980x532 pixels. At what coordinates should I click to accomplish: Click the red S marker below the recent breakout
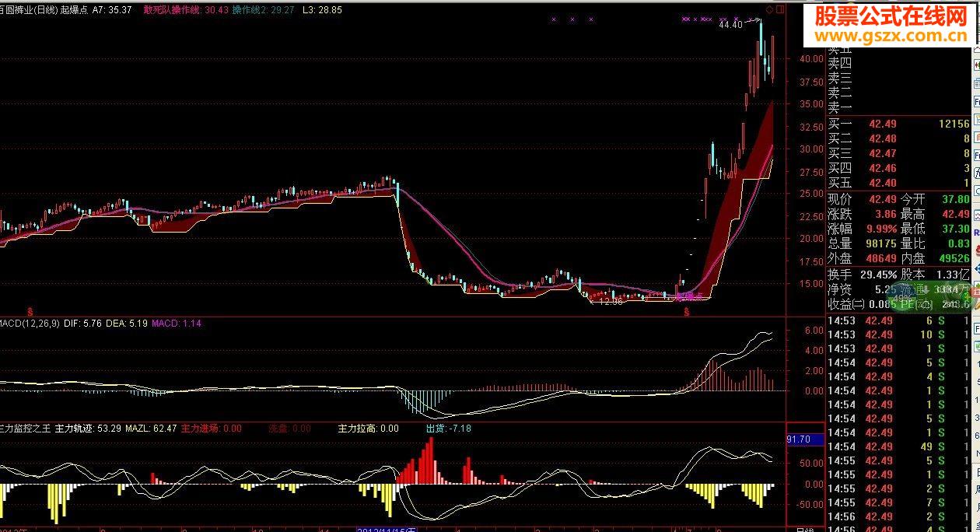[687, 312]
